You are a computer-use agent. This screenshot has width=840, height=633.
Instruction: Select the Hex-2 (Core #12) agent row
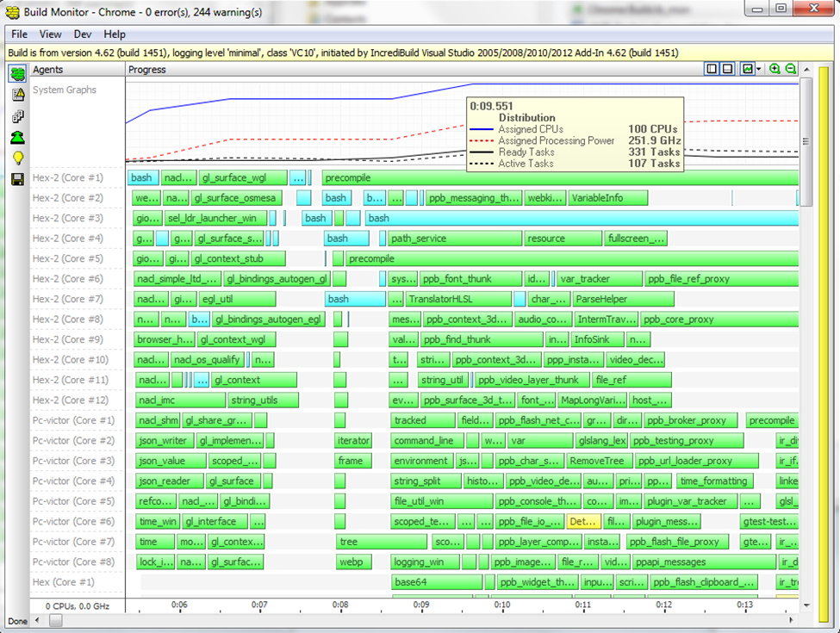(x=70, y=400)
